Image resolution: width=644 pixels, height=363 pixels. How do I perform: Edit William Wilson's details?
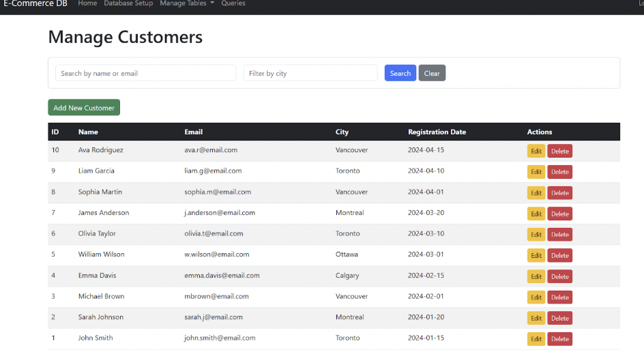tap(536, 256)
